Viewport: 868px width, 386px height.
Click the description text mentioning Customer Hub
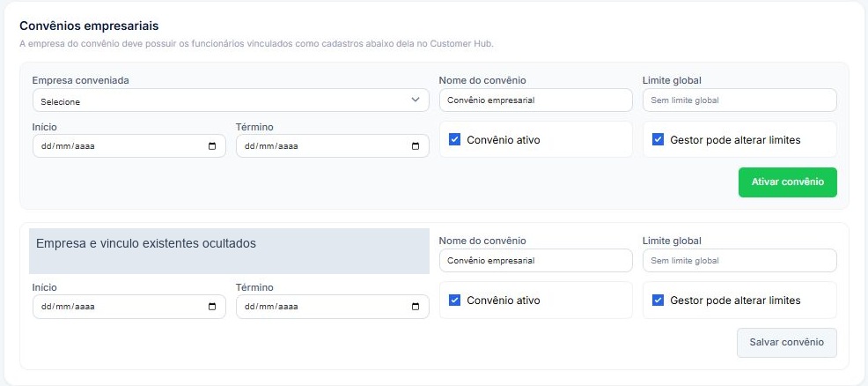pos(256,44)
